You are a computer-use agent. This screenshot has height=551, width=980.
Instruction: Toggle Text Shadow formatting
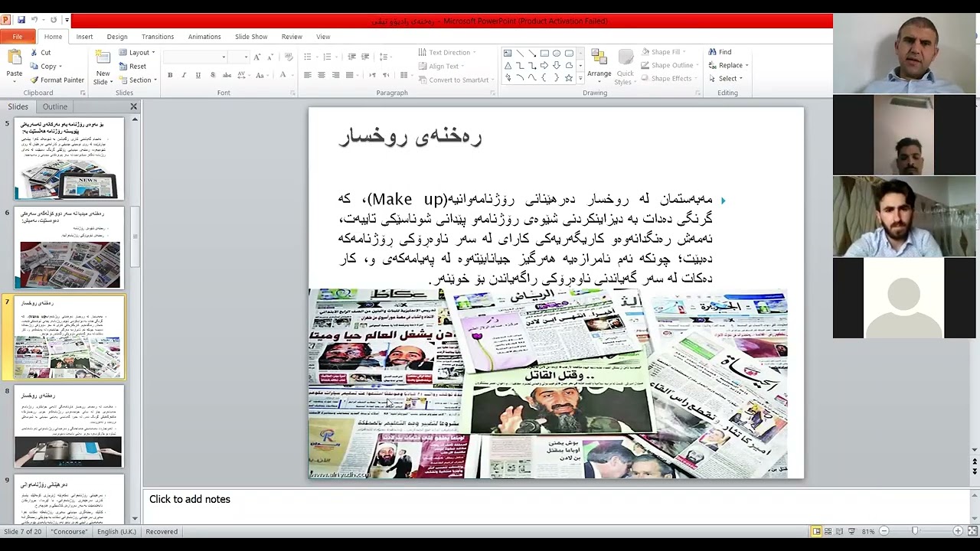211,75
